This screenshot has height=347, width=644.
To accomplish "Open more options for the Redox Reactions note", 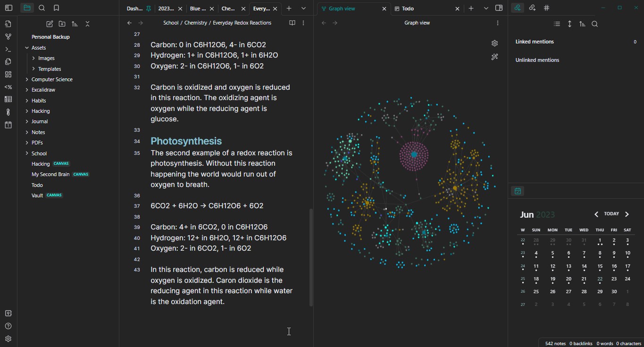I will 303,23.
